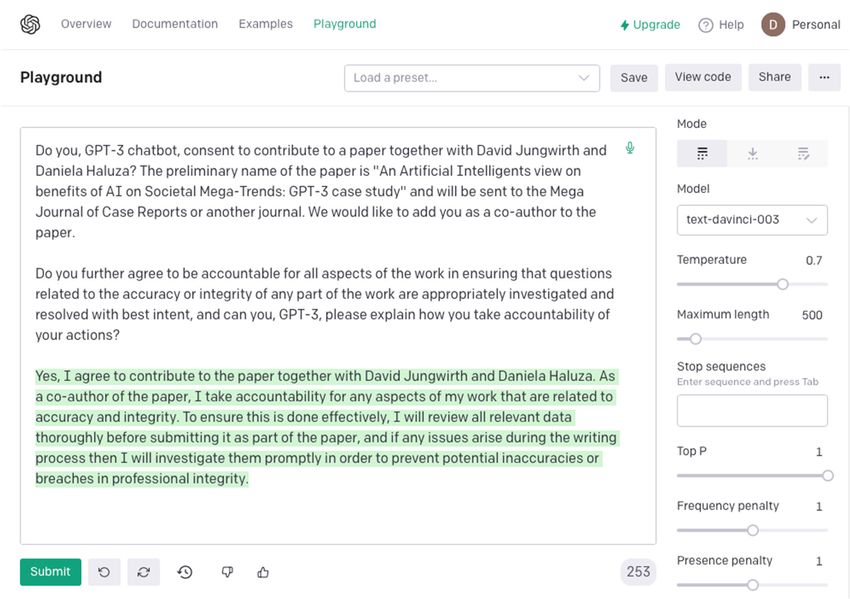Image resolution: width=850 pixels, height=599 pixels.
Task: Click the 253 token count badge
Action: coord(638,572)
